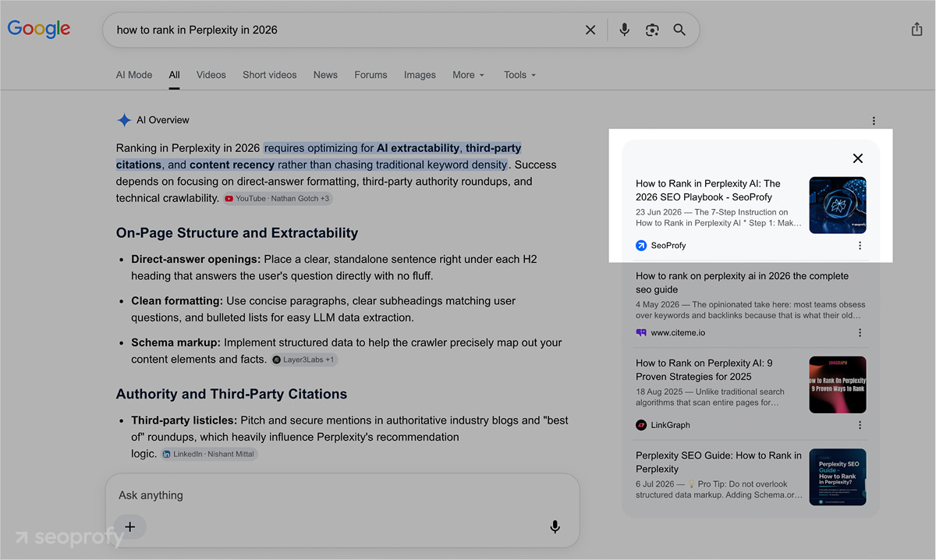Switch to the AI Mode tab
The image size is (936, 560).
click(x=134, y=75)
